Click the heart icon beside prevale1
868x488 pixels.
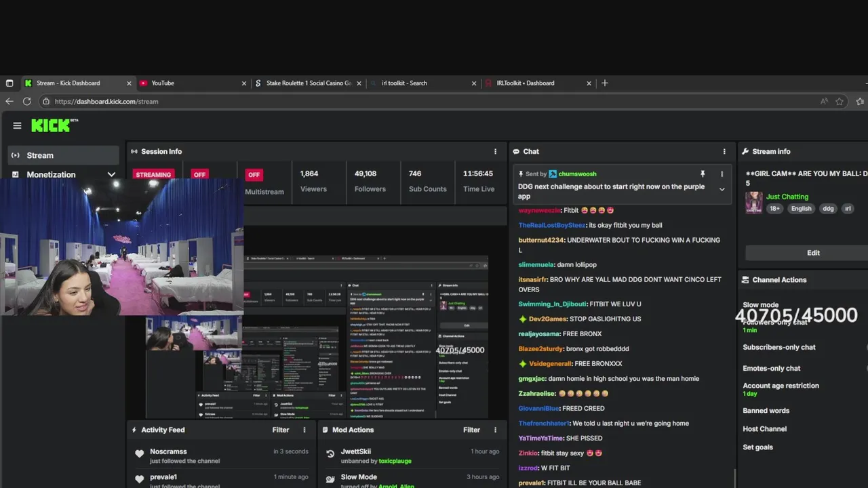(139, 479)
